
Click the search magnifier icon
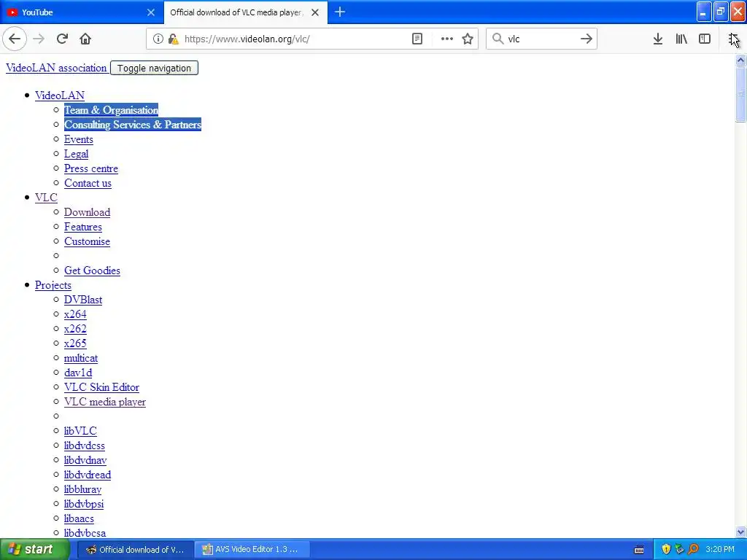(498, 39)
